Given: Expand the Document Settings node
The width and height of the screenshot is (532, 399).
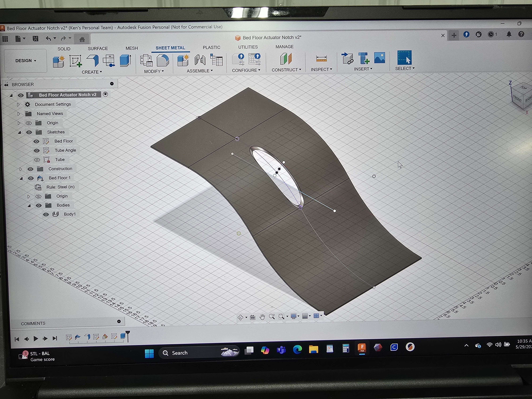Looking at the screenshot, I should (x=18, y=105).
